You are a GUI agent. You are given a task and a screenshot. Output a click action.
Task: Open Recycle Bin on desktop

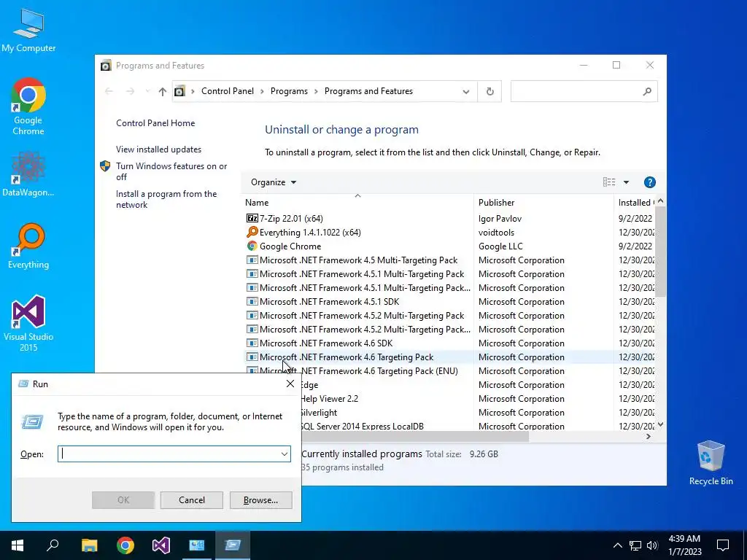point(711,463)
